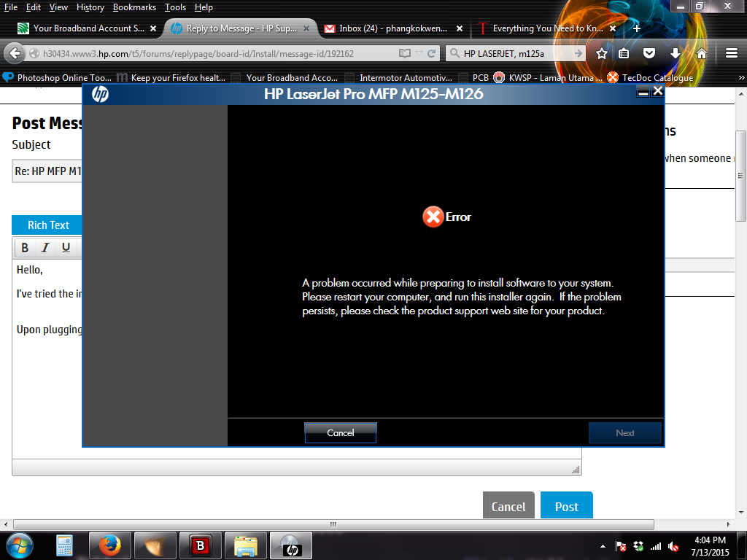Click the editor resize grip handle
747x560 pixels.
tap(576, 470)
